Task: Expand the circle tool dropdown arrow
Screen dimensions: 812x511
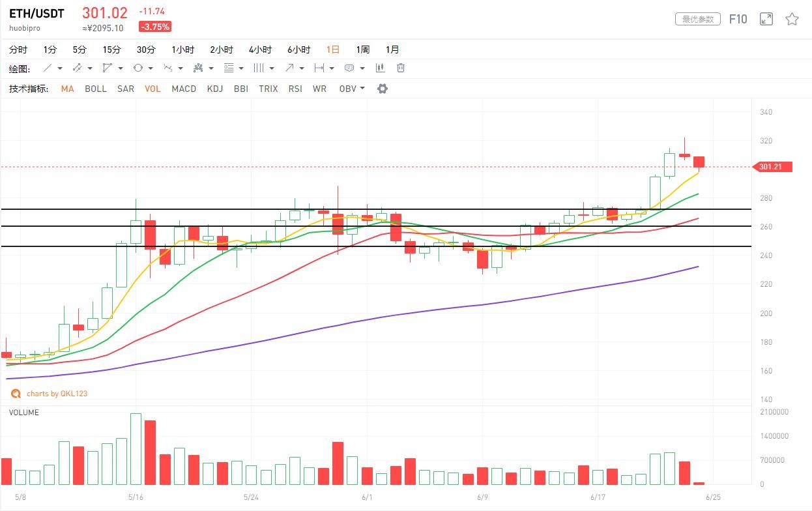Action: (151, 68)
